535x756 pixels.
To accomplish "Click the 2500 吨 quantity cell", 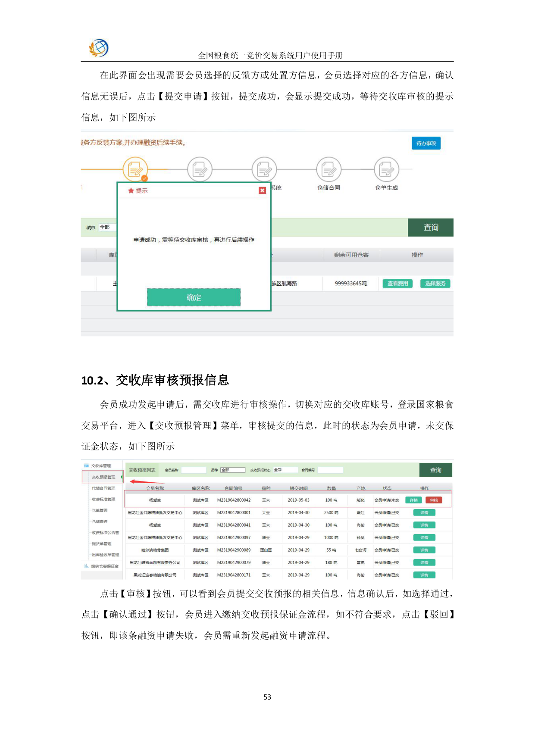I will click(x=331, y=512).
